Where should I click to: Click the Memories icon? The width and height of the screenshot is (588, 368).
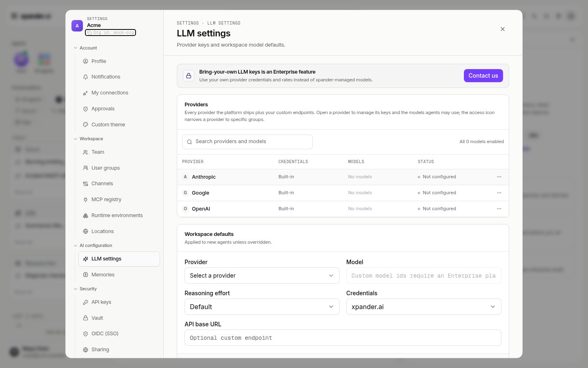pos(85,275)
